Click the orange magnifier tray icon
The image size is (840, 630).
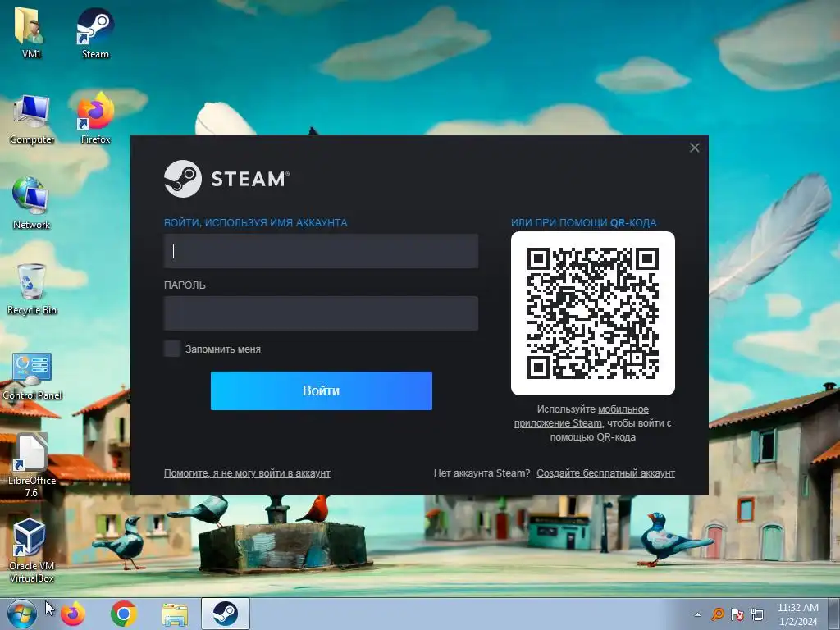(x=717, y=614)
